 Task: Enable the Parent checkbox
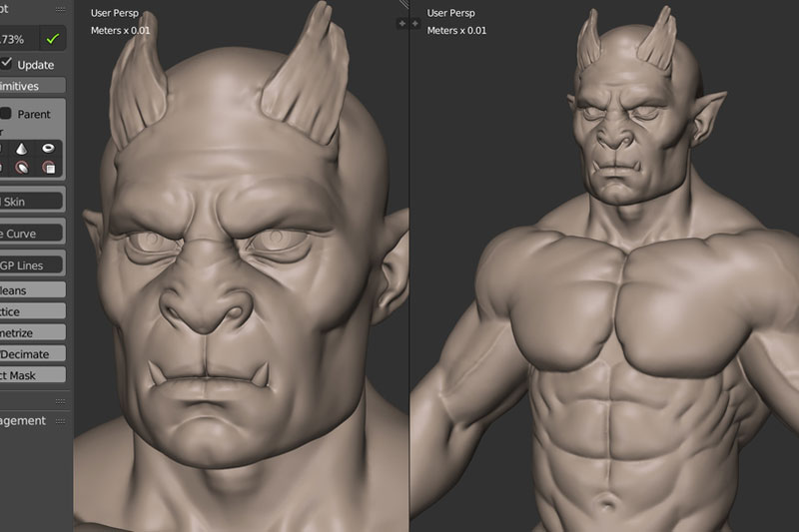coord(6,113)
